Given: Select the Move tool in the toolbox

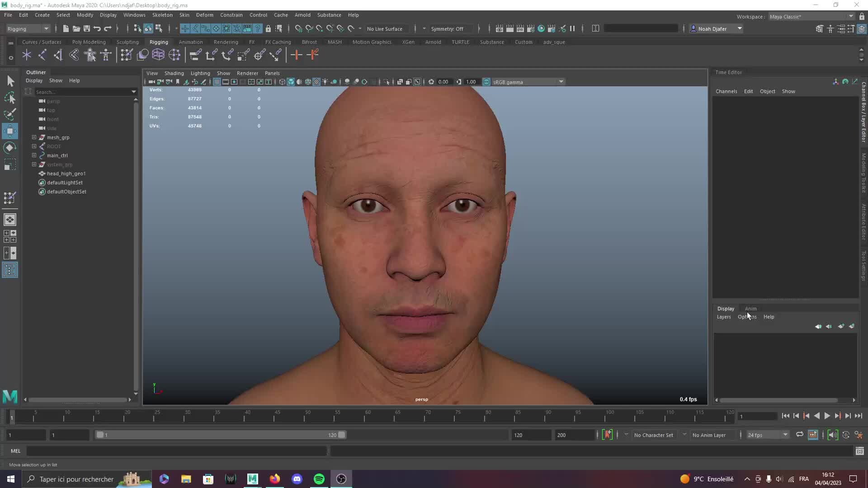Looking at the screenshot, I should click(10, 131).
